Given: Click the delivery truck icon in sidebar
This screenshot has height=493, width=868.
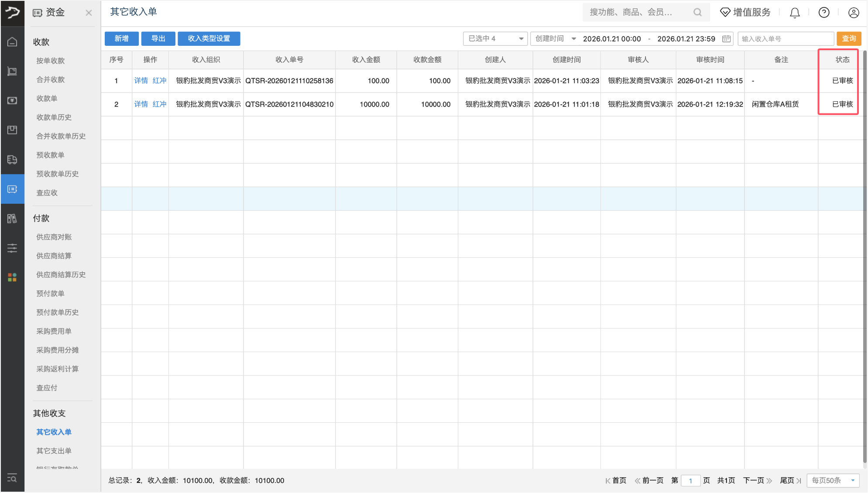Looking at the screenshot, I should tap(13, 160).
